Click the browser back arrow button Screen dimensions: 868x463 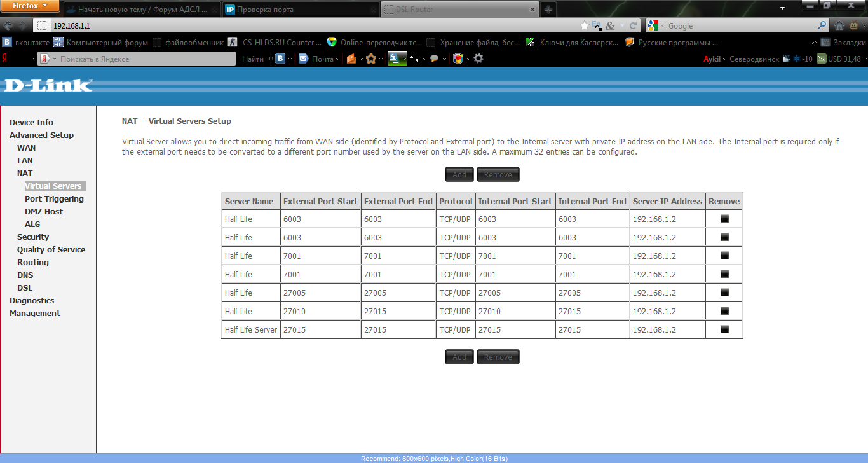pyautogui.click(x=8, y=26)
